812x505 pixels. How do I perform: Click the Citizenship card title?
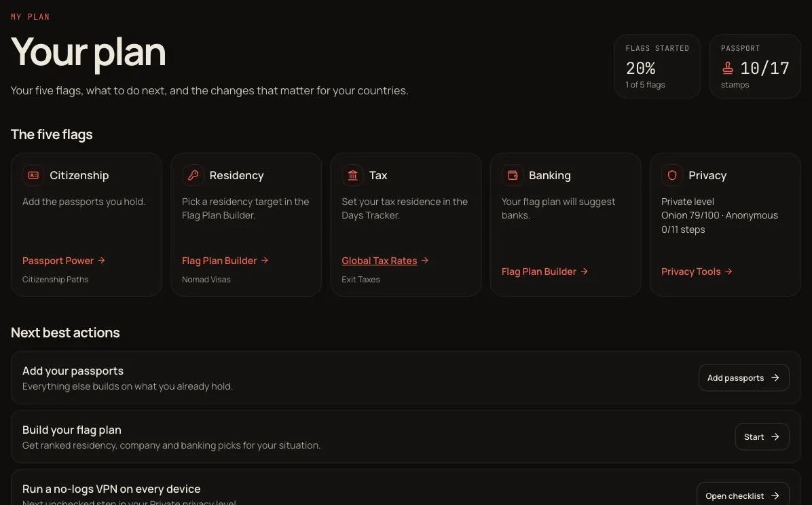coord(79,176)
